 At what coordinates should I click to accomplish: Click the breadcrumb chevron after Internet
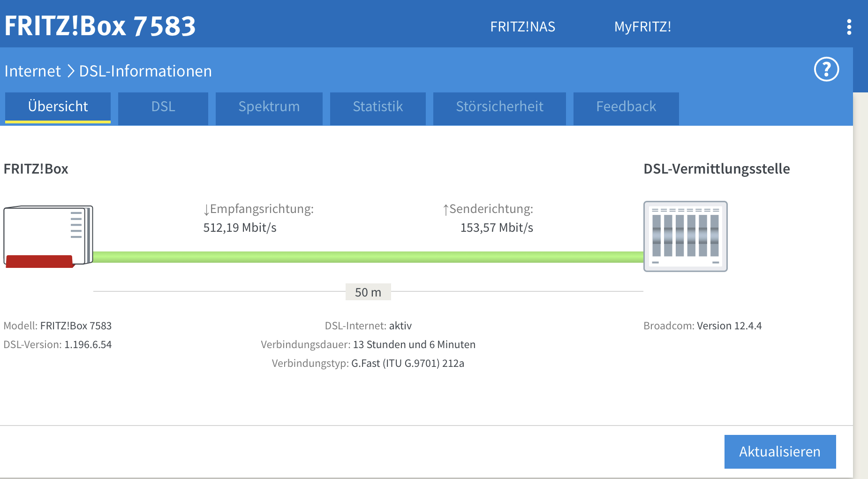pyautogui.click(x=71, y=71)
